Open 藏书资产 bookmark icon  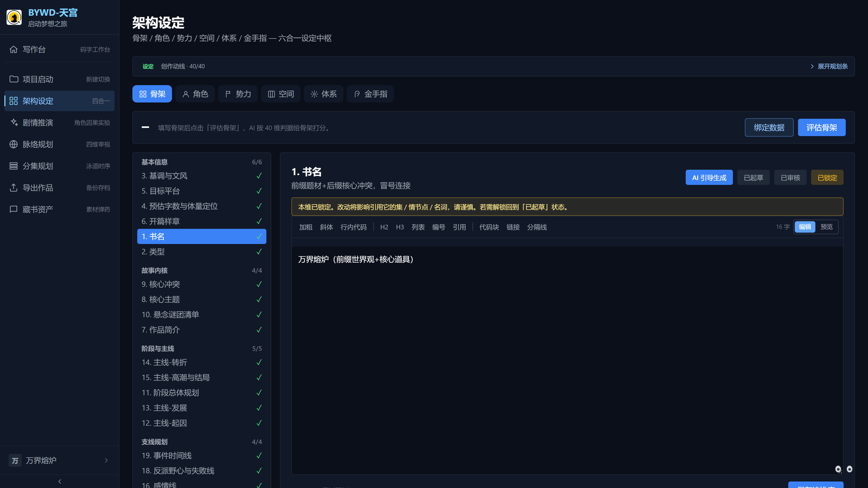[14, 210]
